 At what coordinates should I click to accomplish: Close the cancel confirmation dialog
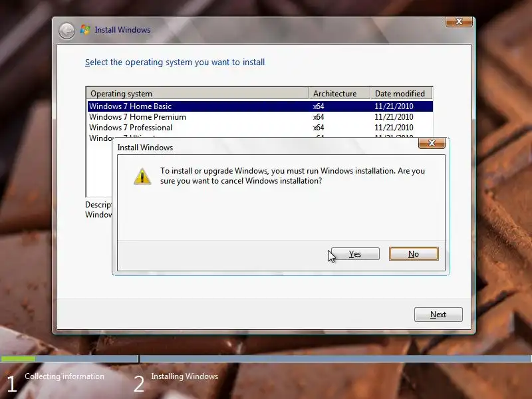click(432, 143)
